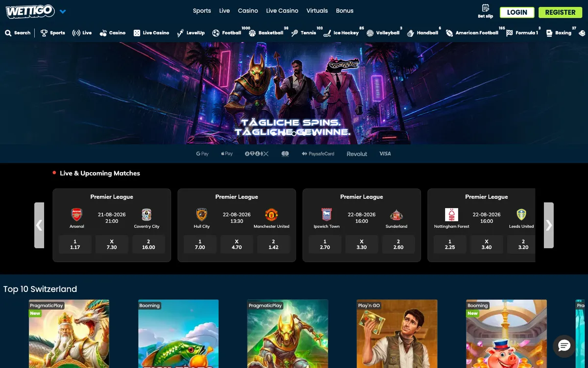Bet on Hull City win at 7.00

200,244
